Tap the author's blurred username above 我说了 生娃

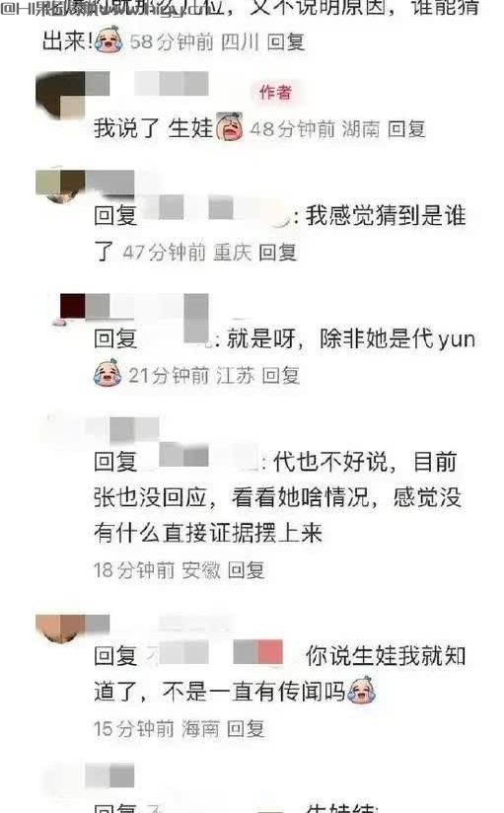(171, 83)
